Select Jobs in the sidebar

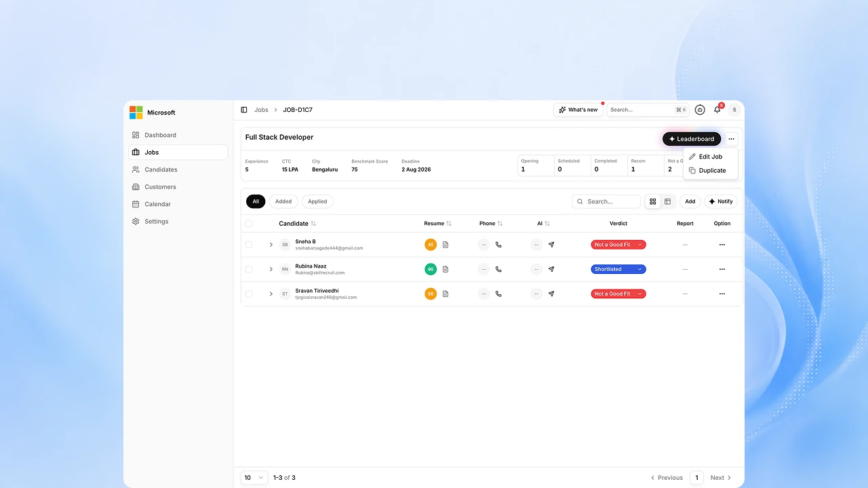(178, 152)
